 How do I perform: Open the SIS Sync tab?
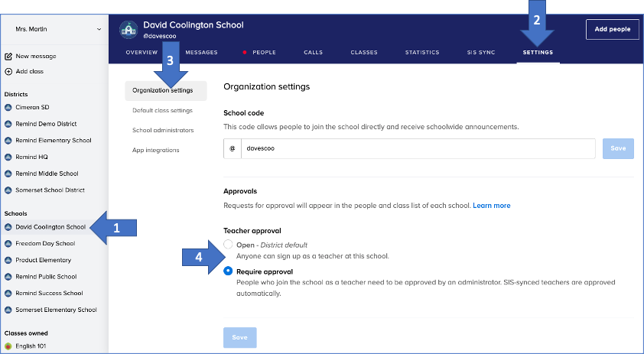click(481, 53)
